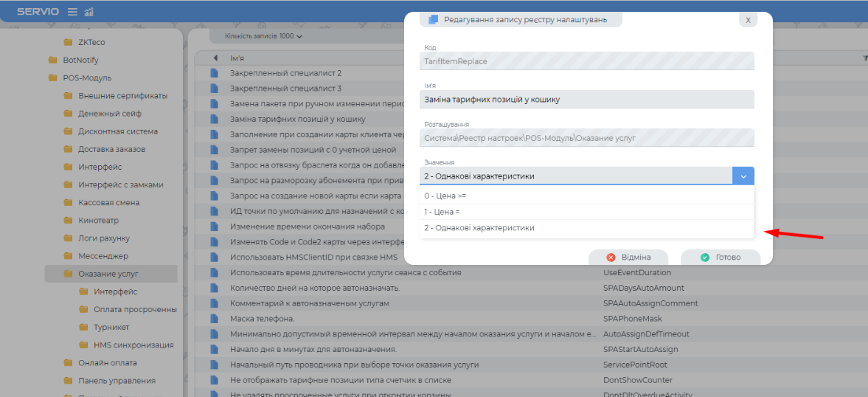Viewport: 868px width, 397px height.
Task: Choose 2 - Однакові характеристики from list
Action: (x=479, y=228)
